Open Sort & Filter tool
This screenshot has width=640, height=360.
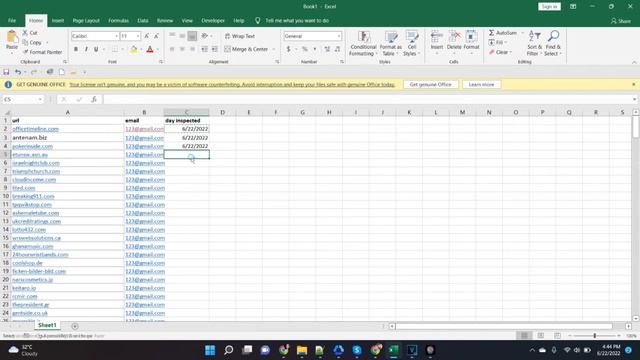pyautogui.click(x=534, y=43)
